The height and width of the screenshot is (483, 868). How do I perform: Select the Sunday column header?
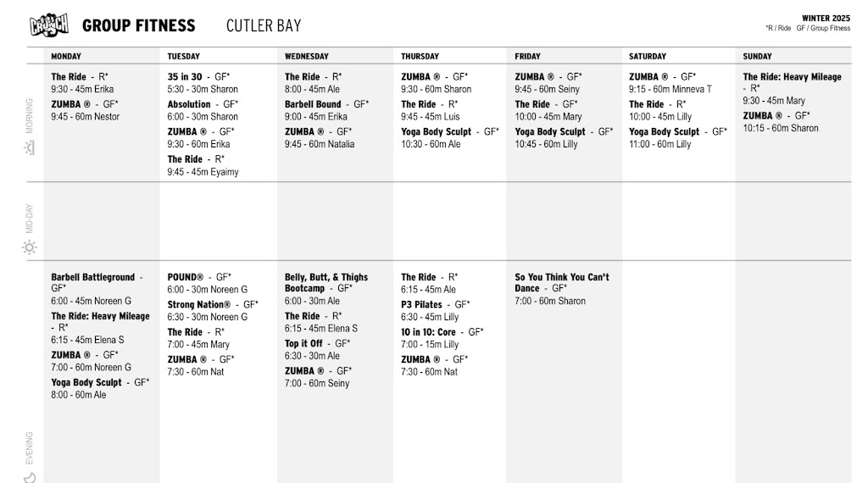coord(757,57)
